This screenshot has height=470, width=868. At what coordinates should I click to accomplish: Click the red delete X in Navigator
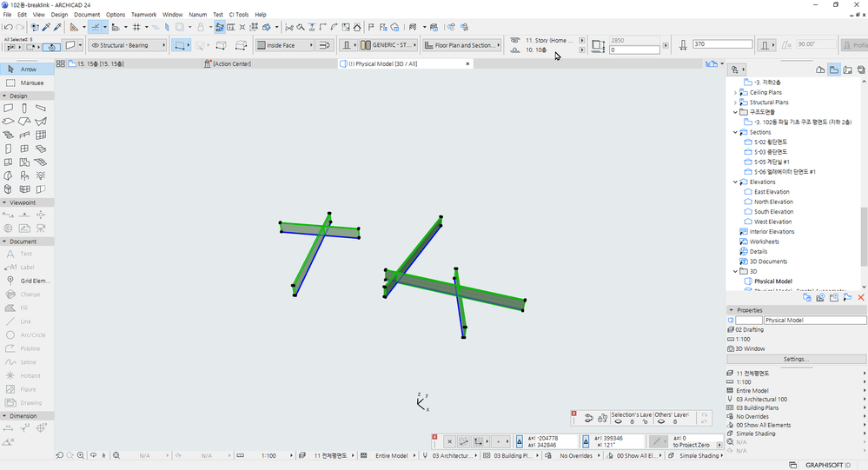point(861,298)
